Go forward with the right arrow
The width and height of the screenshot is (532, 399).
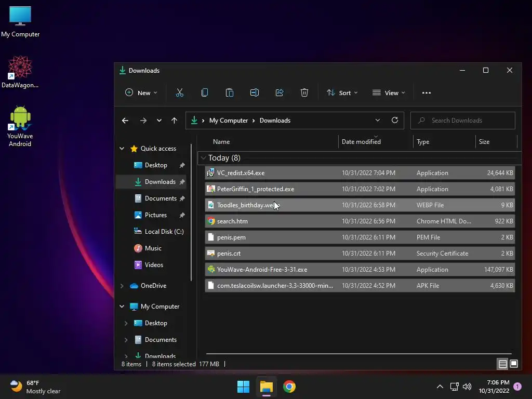point(143,121)
